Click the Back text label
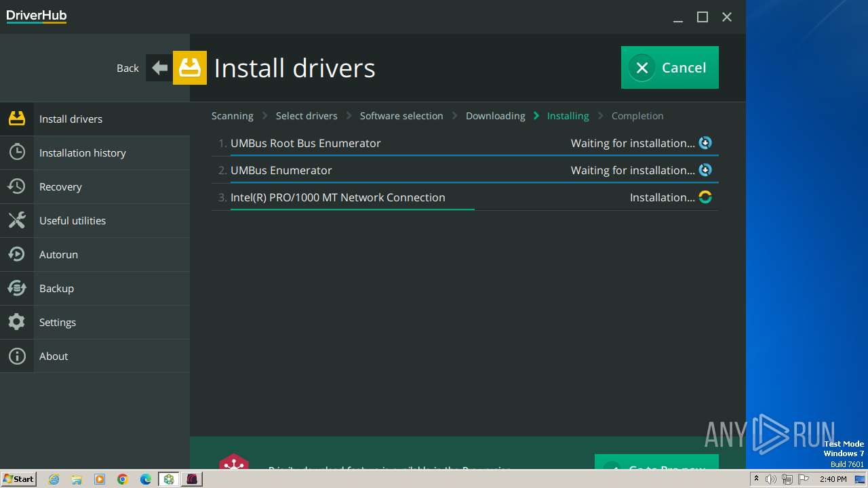868x488 pixels. [x=127, y=68]
